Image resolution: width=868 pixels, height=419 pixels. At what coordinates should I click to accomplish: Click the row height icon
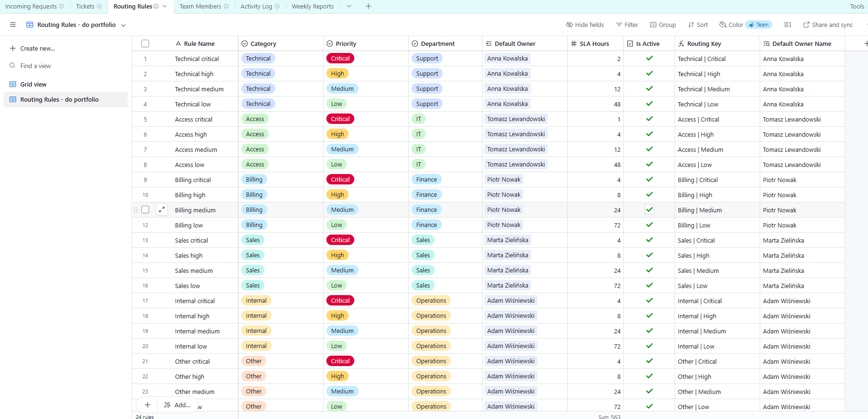click(787, 25)
